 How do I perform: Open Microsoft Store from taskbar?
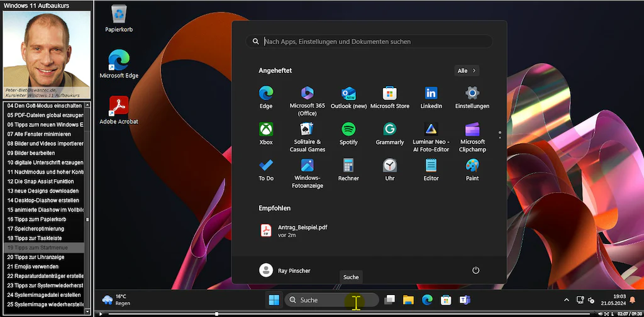click(x=446, y=300)
